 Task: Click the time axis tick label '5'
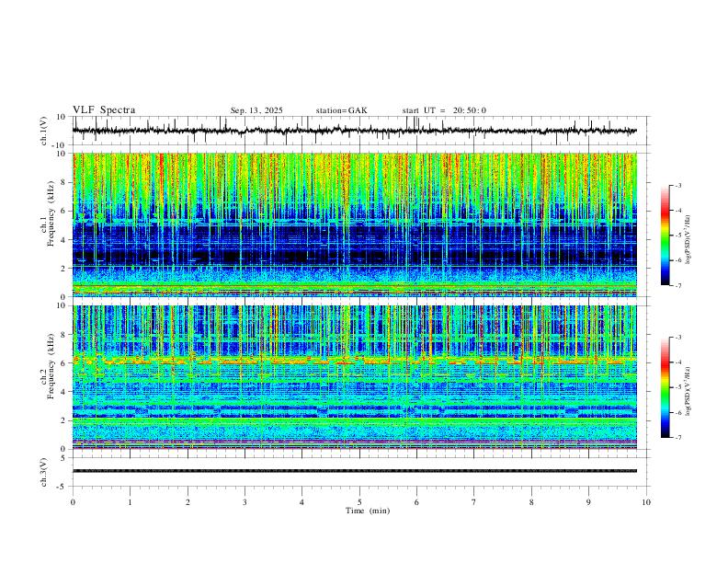pyautogui.click(x=359, y=502)
